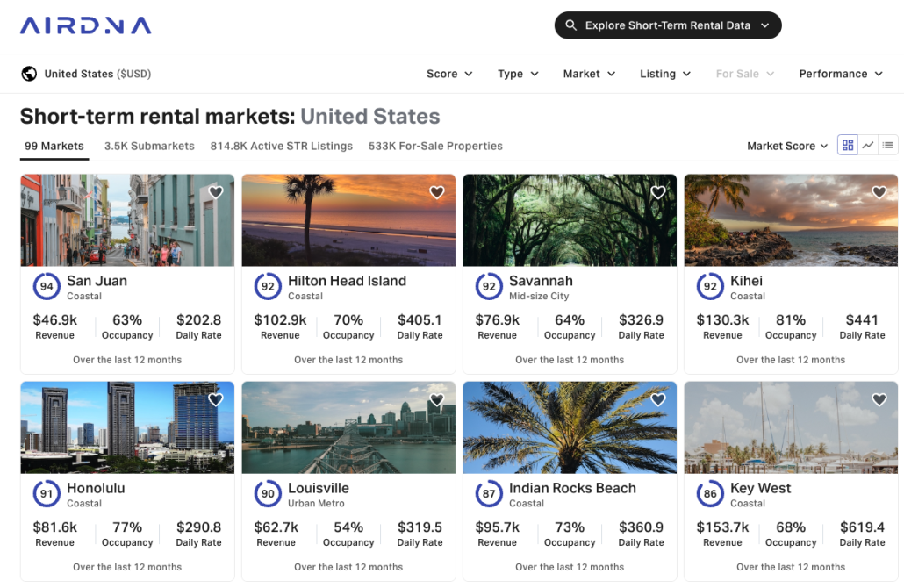Screen dimensions: 904x588
Task: Open the Indian Rocks Beach market title
Action: [x=572, y=488]
